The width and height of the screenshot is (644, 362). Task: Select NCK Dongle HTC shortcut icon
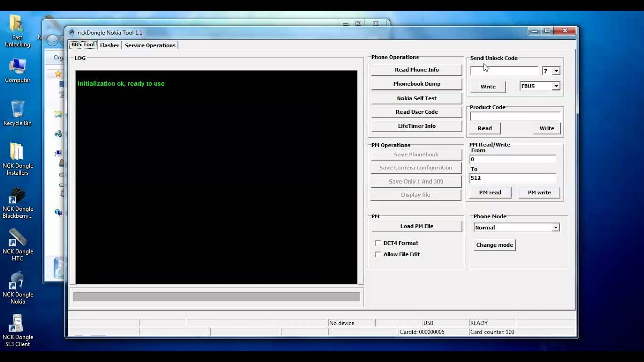pyautogui.click(x=17, y=245)
